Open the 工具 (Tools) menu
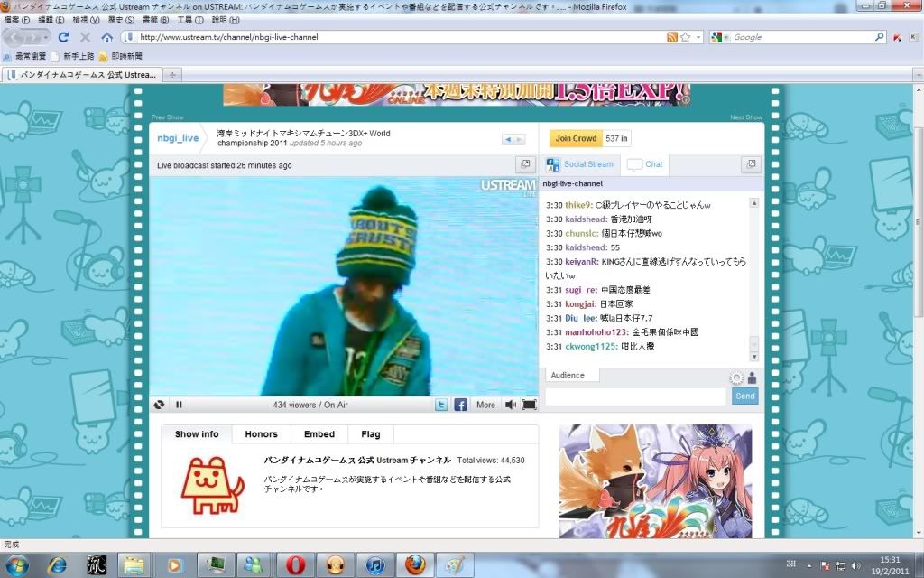924x578 pixels. (190, 20)
